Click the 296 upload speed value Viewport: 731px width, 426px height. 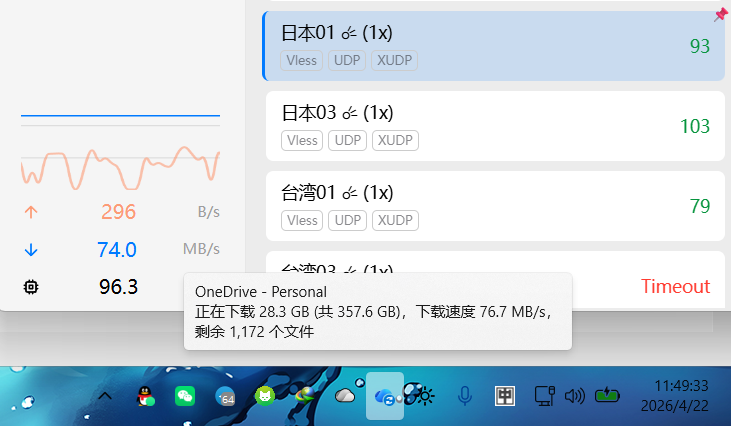click(x=118, y=212)
